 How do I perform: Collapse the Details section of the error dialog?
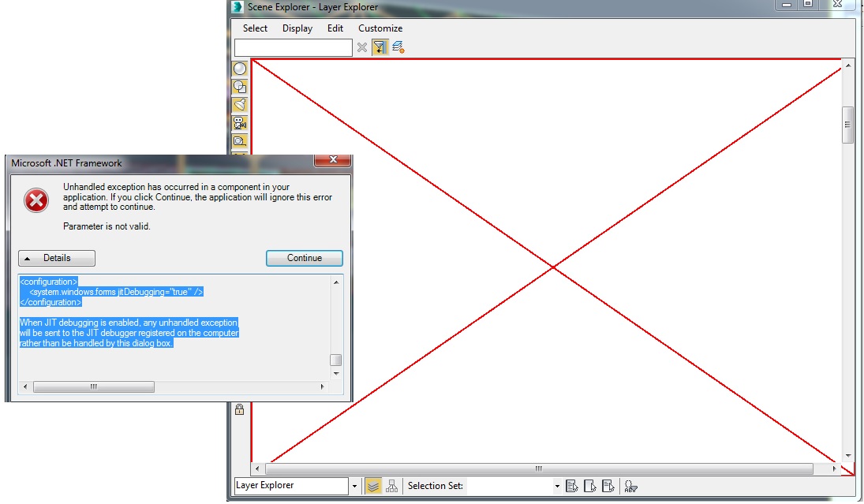coord(55,258)
